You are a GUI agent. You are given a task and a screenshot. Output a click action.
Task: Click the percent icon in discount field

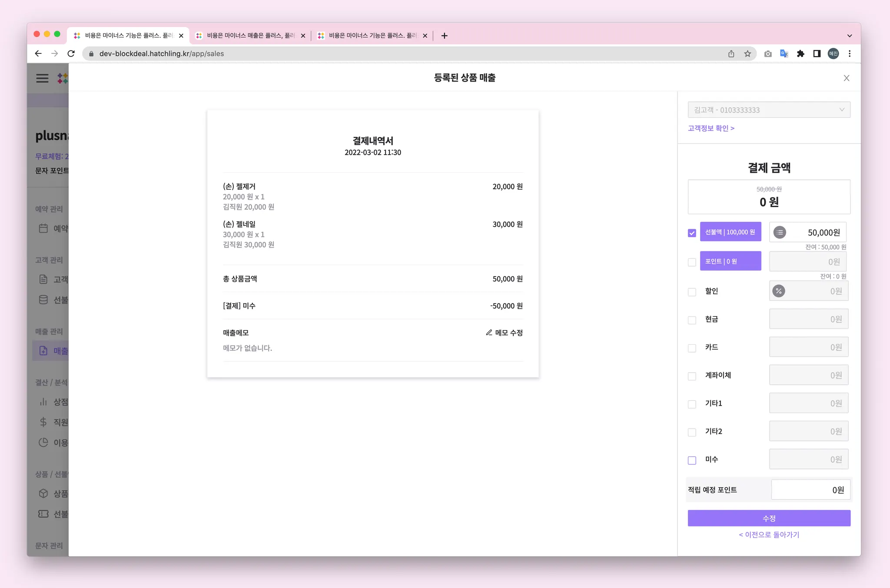pyautogui.click(x=778, y=291)
